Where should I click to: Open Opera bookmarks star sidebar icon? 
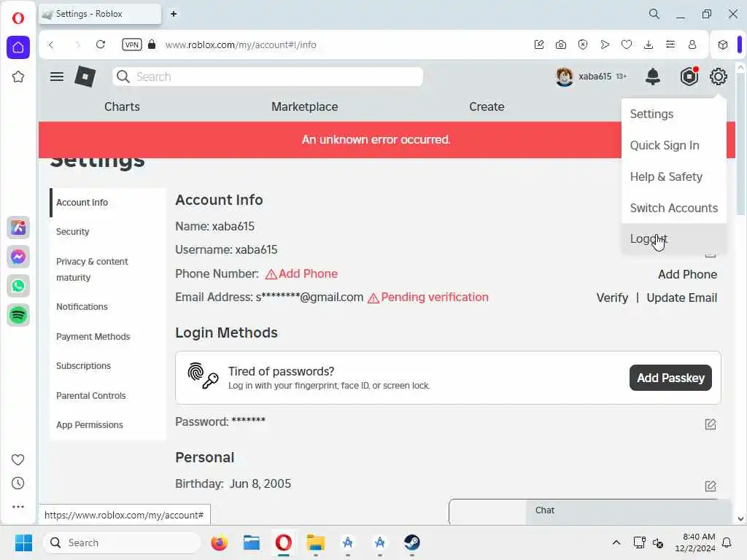click(x=18, y=77)
